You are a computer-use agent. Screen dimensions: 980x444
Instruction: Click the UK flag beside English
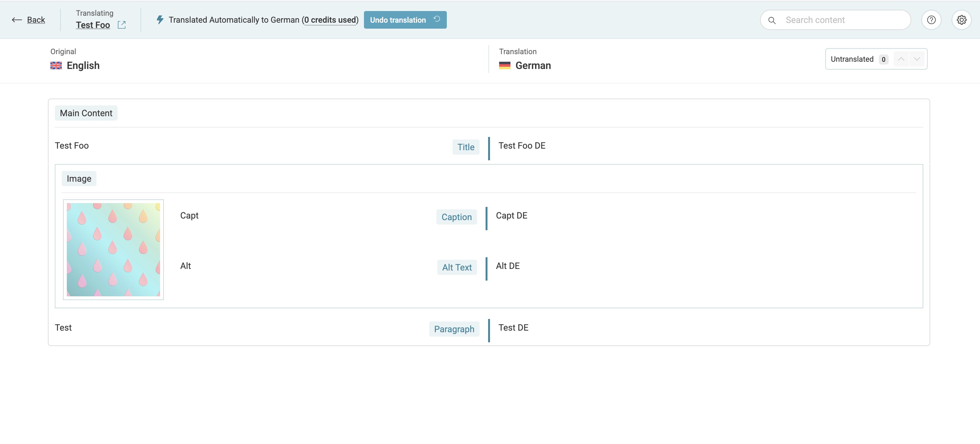(56, 66)
